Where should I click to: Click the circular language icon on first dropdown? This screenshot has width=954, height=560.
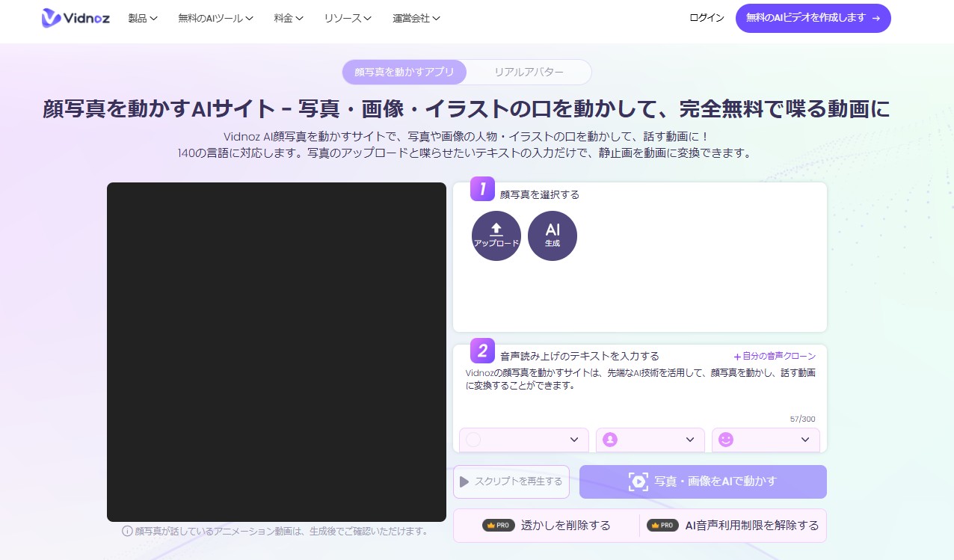(x=473, y=440)
